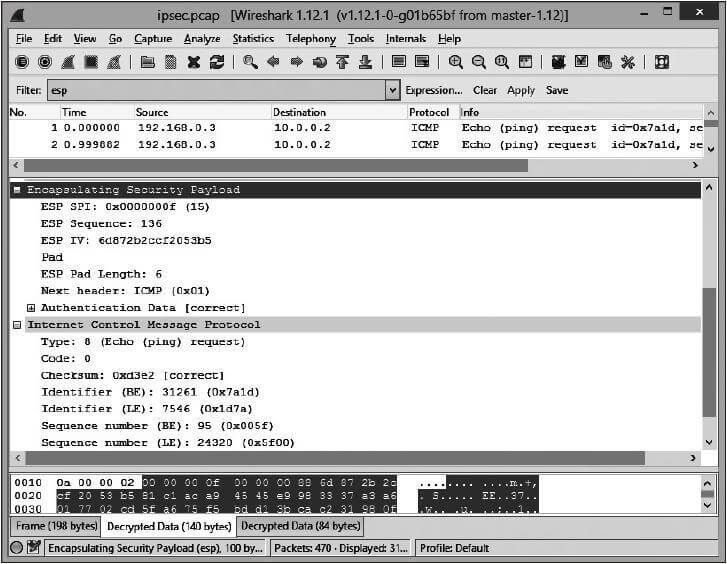Click packet list horizontal scrollbar thumb
The height and width of the screenshot is (564, 727).
click(x=276, y=165)
